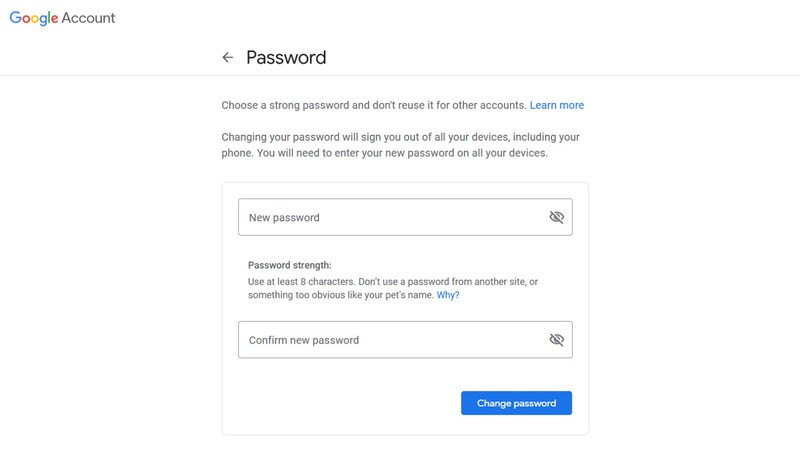This screenshot has width=800, height=450.
Task: Open the Learn more link
Action: click(x=557, y=105)
